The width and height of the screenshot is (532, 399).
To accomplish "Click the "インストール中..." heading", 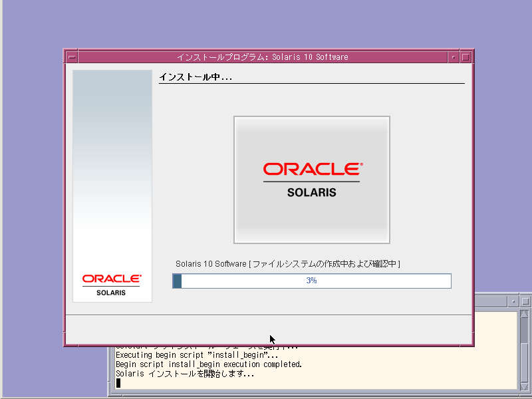I will coord(196,77).
